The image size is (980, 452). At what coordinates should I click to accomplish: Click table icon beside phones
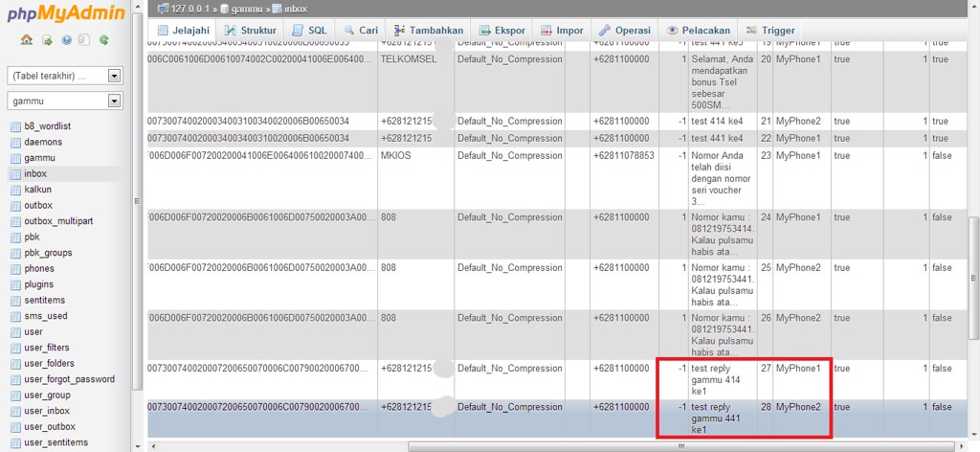[x=15, y=269]
